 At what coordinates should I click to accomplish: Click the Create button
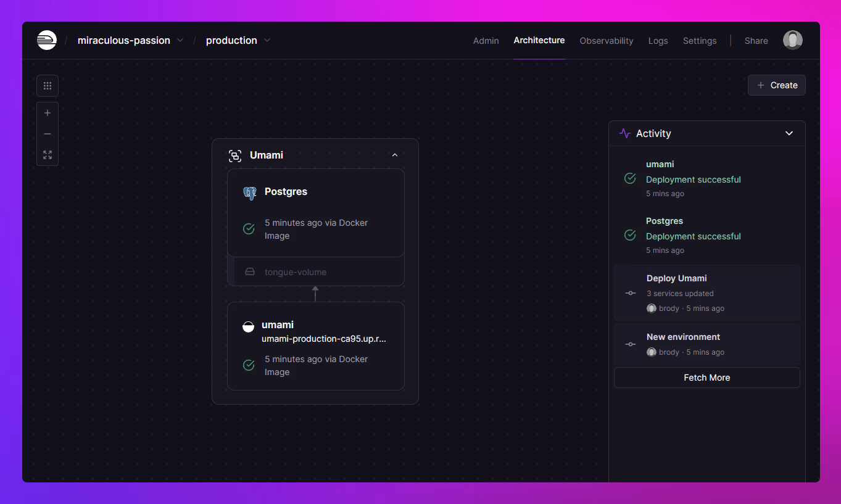point(777,85)
